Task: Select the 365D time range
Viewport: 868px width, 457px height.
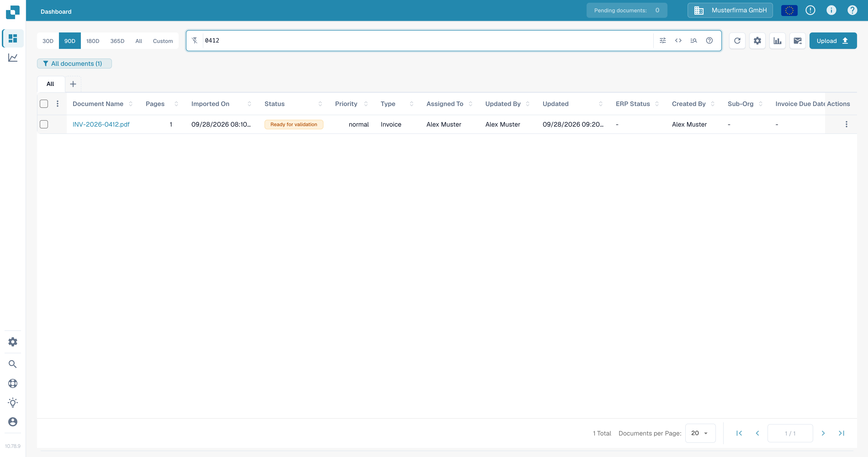Action: pyautogui.click(x=117, y=41)
